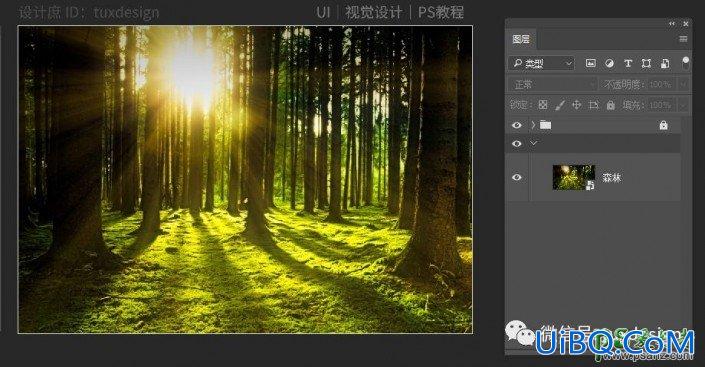This screenshot has width=705, height=367.
Task: Filter layers by text type
Action: click(628, 63)
